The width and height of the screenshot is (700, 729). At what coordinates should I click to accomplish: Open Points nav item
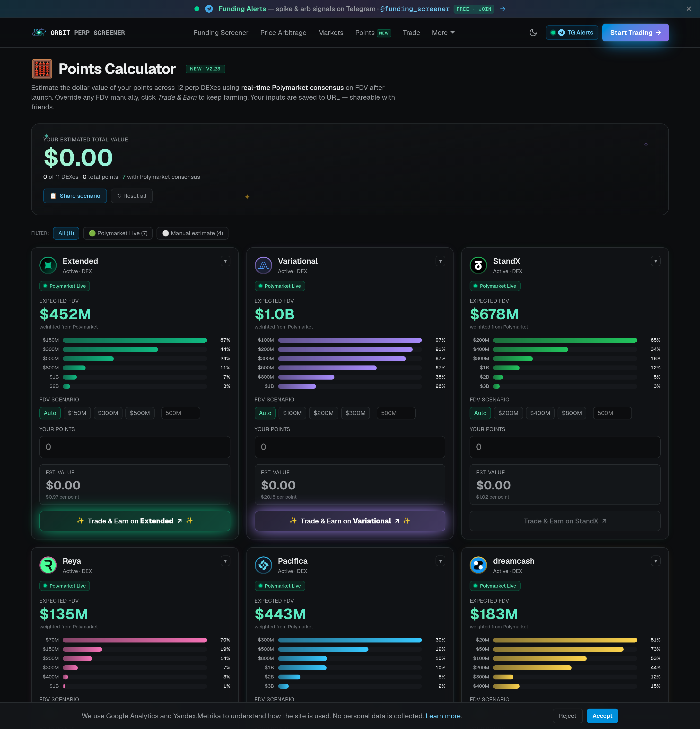(x=373, y=33)
